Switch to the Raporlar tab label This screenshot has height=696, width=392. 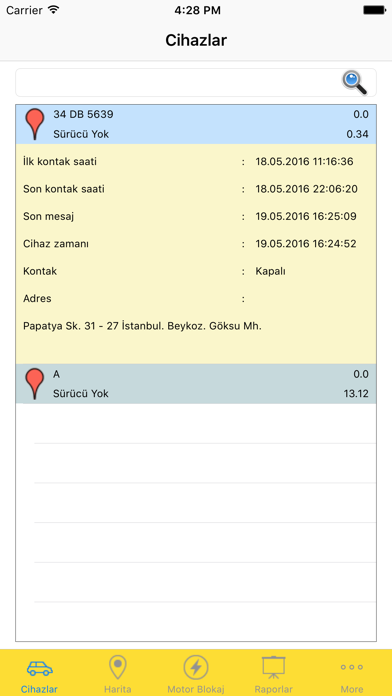click(274, 689)
